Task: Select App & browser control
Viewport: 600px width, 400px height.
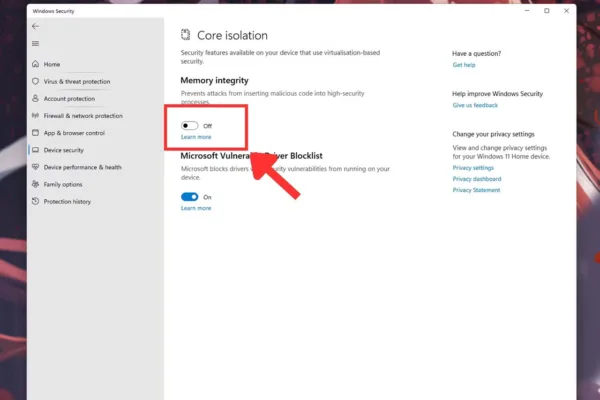Action: point(74,133)
